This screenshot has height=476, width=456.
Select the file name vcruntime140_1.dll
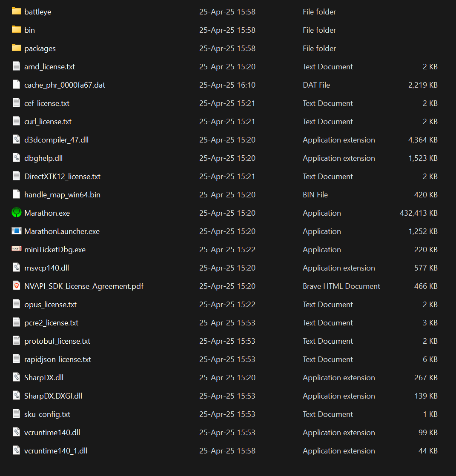[56, 451]
